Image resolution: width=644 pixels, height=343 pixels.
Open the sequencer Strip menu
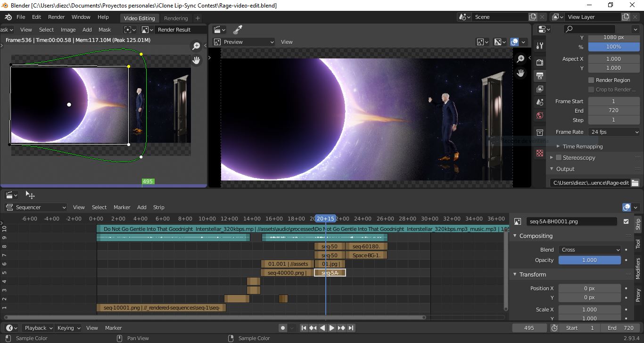(x=159, y=207)
